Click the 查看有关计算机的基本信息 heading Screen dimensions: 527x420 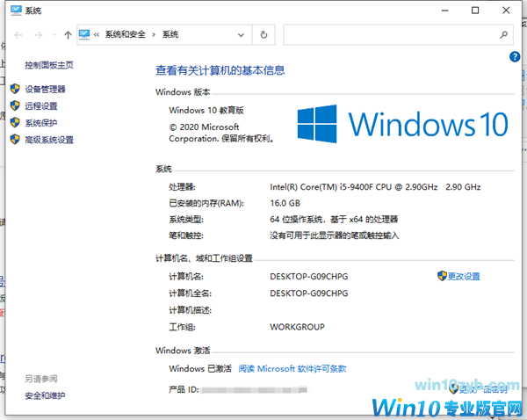220,70
